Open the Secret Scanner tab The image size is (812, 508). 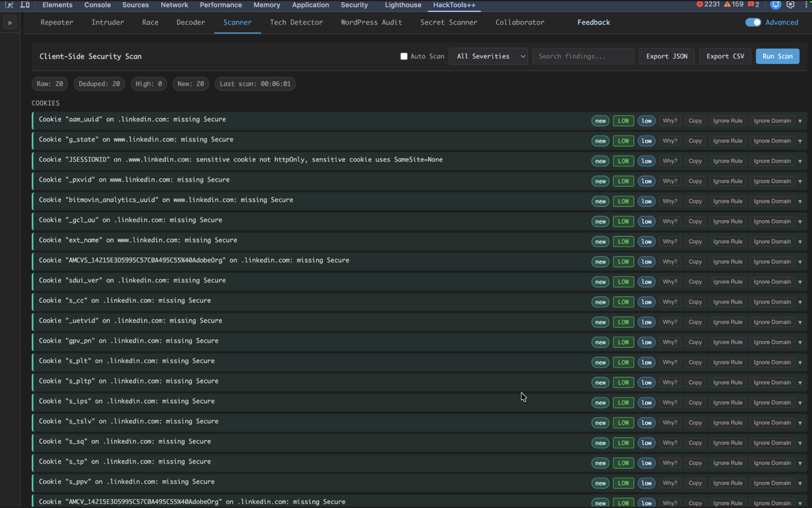click(449, 22)
